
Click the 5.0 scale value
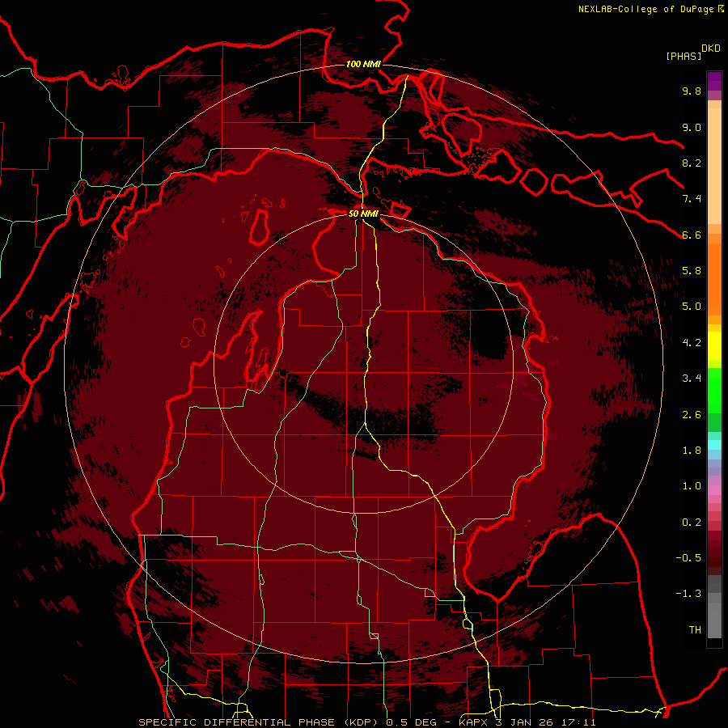click(692, 307)
